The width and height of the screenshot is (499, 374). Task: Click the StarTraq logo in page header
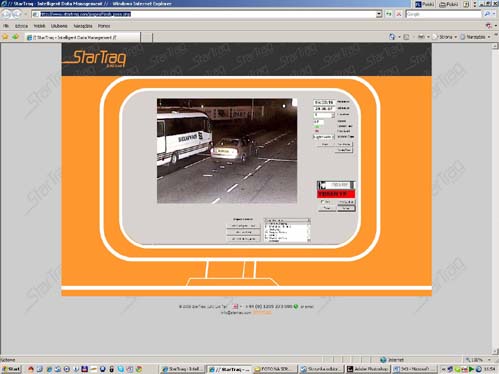tap(95, 58)
